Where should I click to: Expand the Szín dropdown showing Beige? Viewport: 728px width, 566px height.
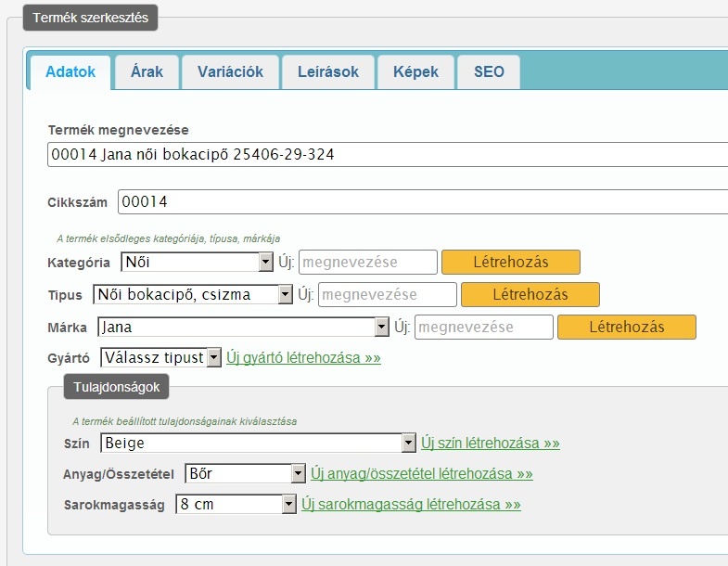(x=258, y=443)
